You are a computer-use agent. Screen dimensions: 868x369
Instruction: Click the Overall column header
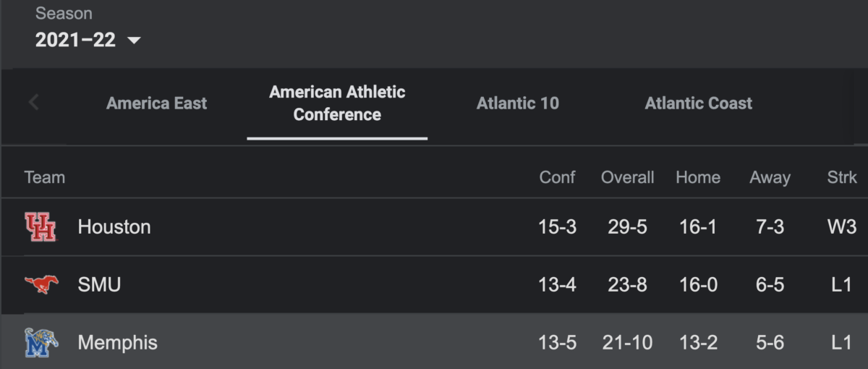[628, 177]
